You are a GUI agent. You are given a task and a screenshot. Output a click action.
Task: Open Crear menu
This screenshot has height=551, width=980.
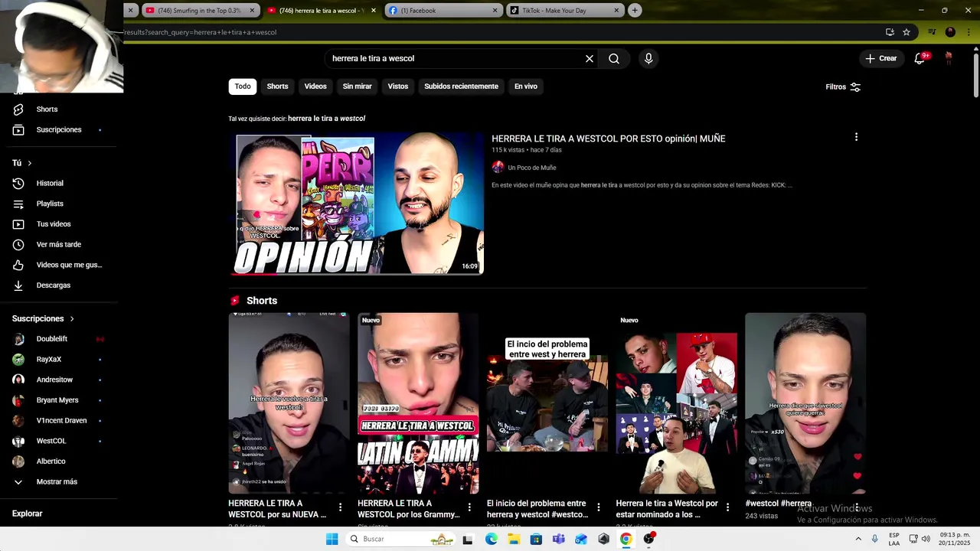click(x=881, y=58)
